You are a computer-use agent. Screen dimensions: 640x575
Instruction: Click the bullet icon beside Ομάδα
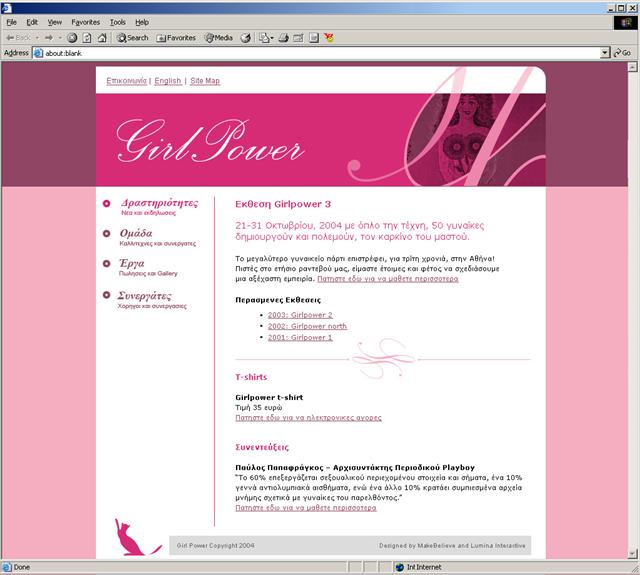107,233
